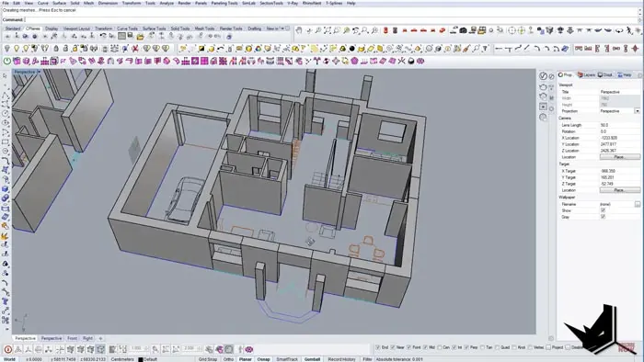Click Place button for Target Location
644x362 pixels.
(619, 190)
